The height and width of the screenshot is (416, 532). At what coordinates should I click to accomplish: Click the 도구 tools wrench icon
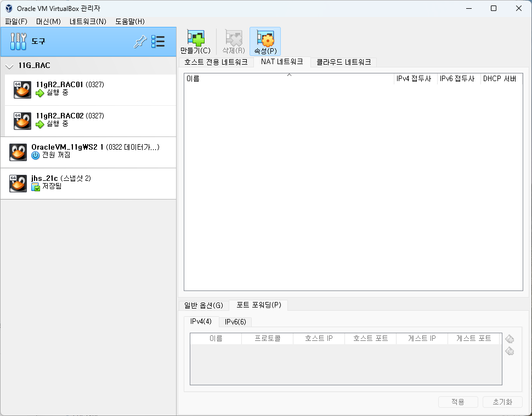click(18, 41)
